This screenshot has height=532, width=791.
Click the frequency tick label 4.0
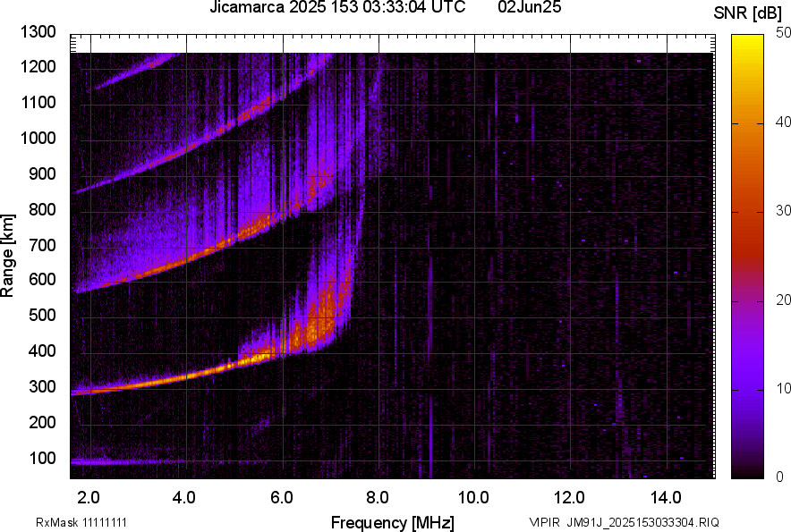click(184, 498)
